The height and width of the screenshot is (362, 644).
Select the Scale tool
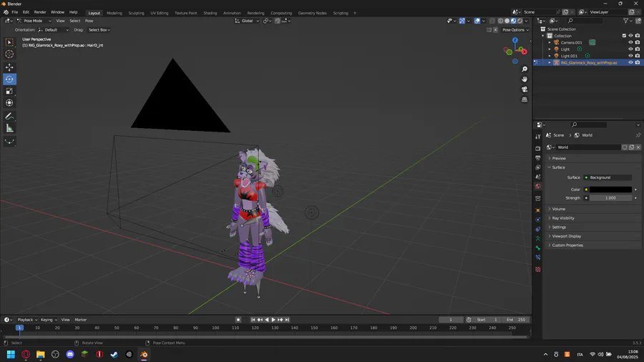pyautogui.click(x=9, y=91)
